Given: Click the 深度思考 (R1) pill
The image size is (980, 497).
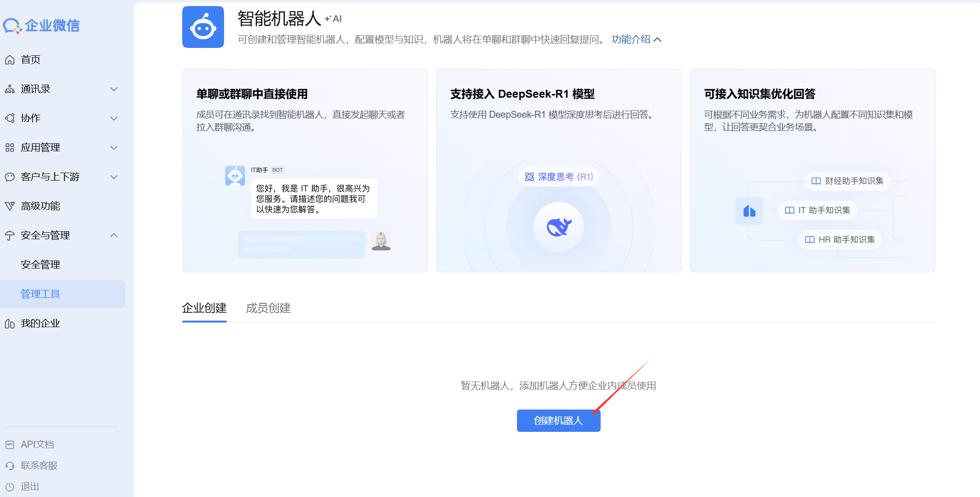Looking at the screenshot, I should pos(559,177).
